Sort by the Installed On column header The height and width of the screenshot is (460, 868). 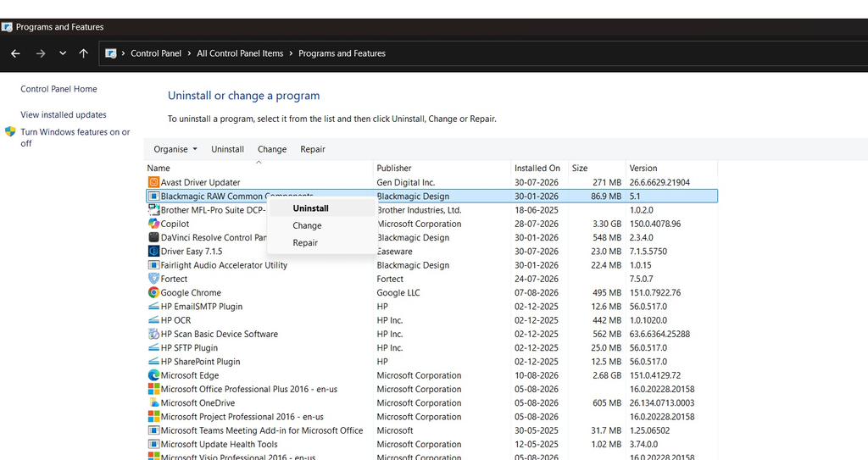[x=540, y=168]
